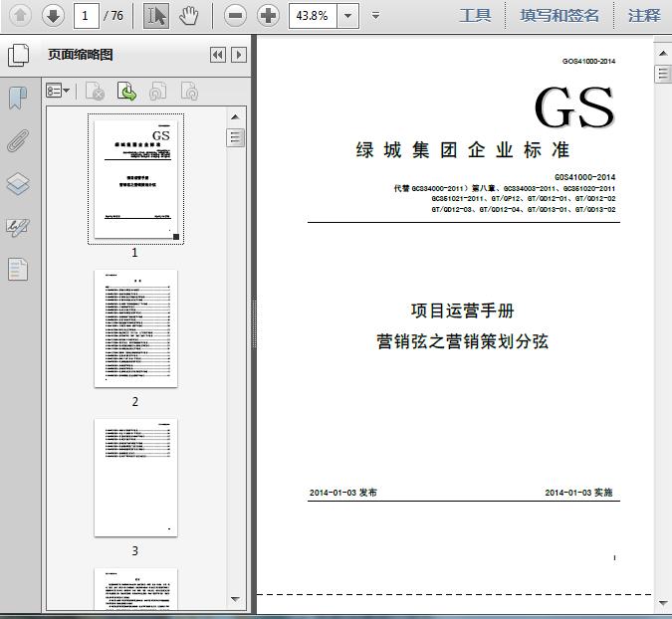Viewport: 672px width, 619px height.
Task: Open the 注释 (Comment) pane
Action: pyautogui.click(x=644, y=16)
